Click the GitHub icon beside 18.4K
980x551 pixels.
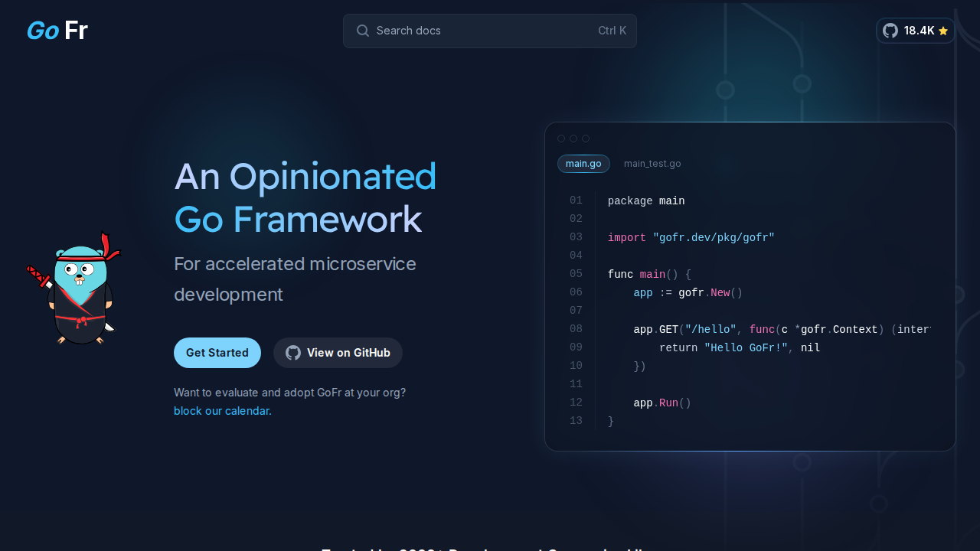[x=890, y=31]
